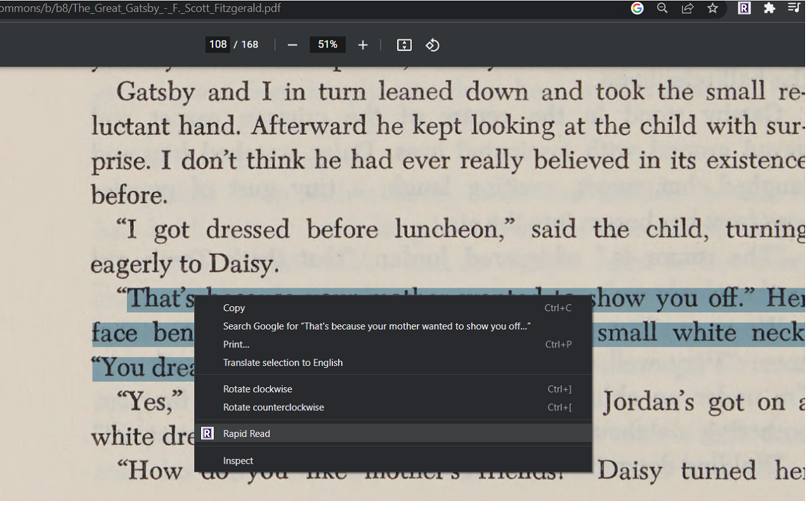Select Search Google for selected text
Image resolution: width=812 pixels, height=508 pixels.
click(x=393, y=326)
